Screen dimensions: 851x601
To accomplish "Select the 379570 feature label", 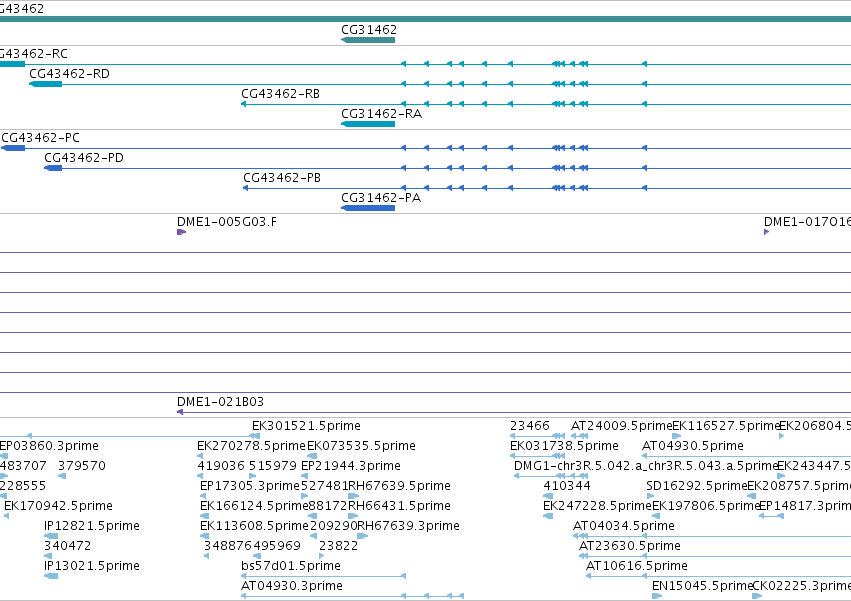I will (81, 466).
